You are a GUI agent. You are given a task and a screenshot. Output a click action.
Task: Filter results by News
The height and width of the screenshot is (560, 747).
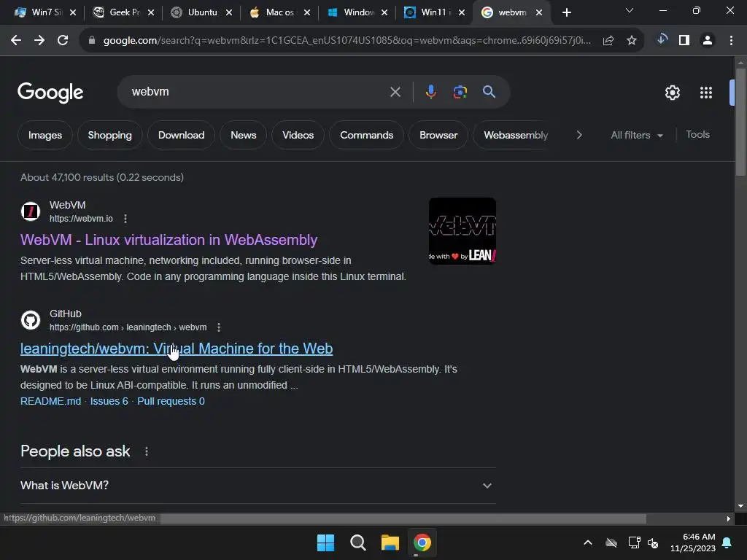click(x=244, y=135)
